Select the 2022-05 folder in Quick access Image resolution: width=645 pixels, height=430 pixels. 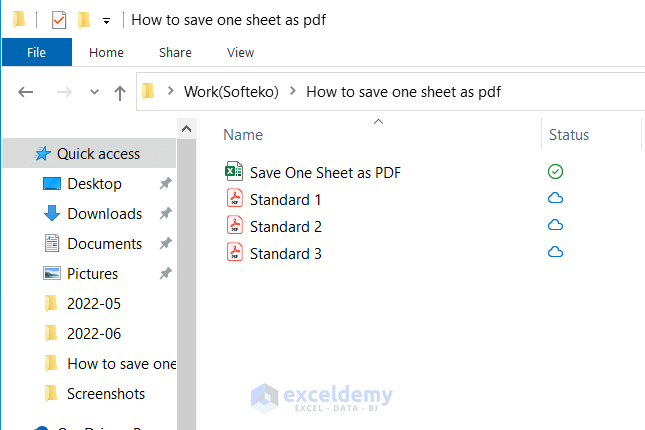click(93, 304)
